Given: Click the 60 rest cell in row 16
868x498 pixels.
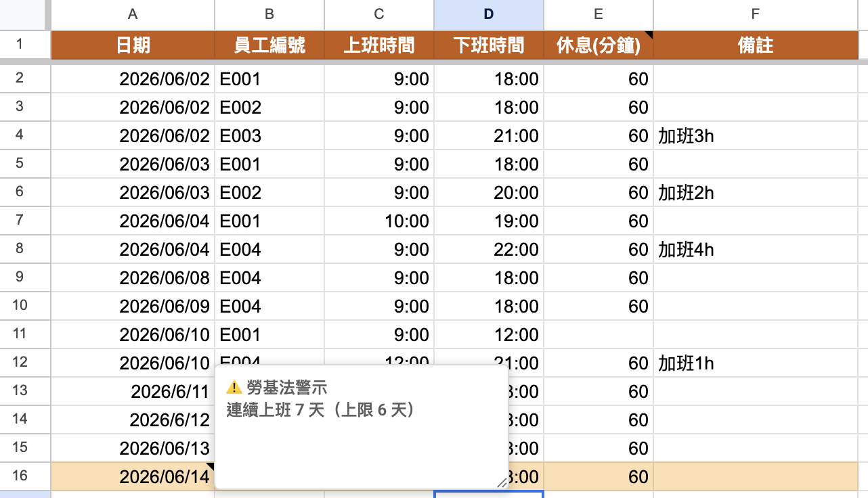Looking at the screenshot, I should tap(599, 477).
